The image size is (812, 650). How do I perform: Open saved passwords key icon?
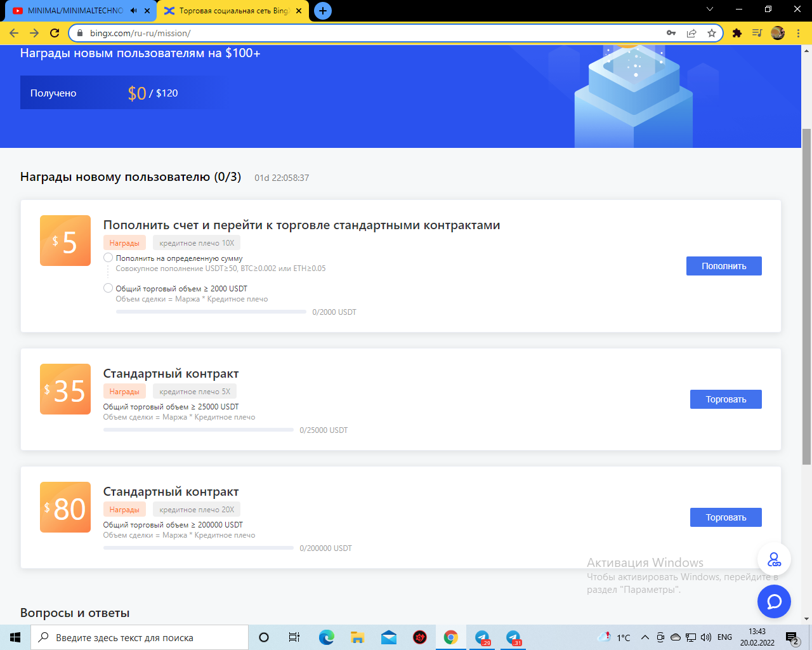(671, 33)
